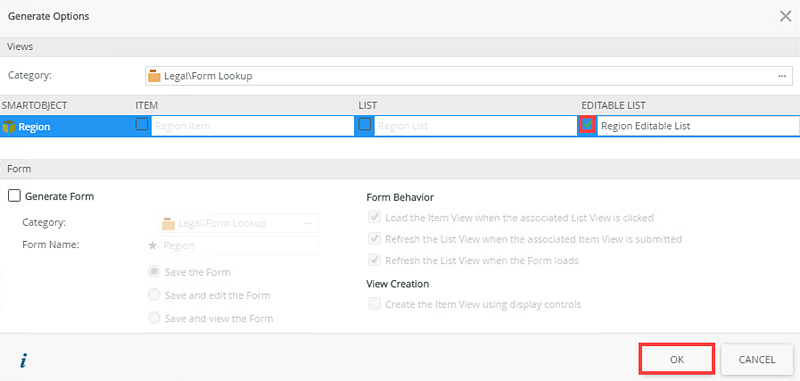Select Save and edit the Form option

point(154,295)
